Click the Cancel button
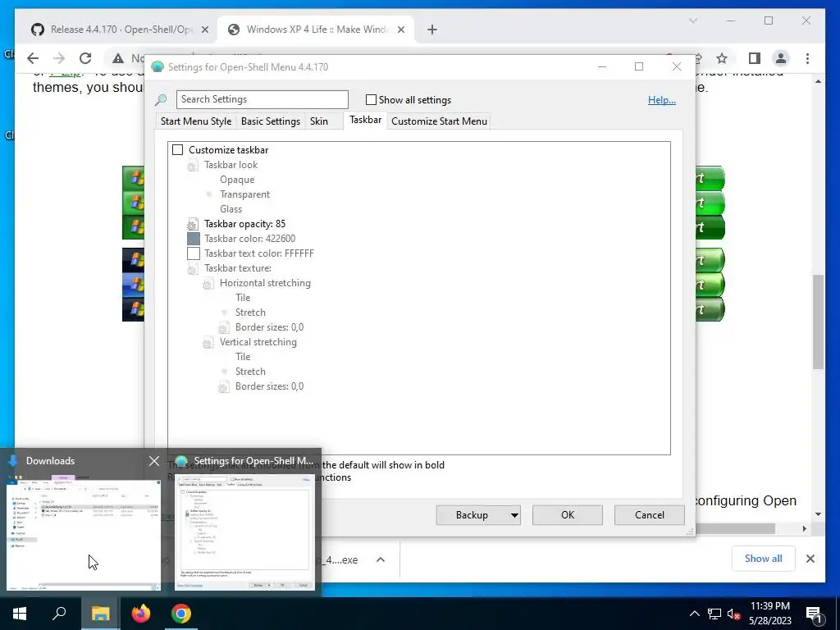840x630 pixels. point(650,515)
